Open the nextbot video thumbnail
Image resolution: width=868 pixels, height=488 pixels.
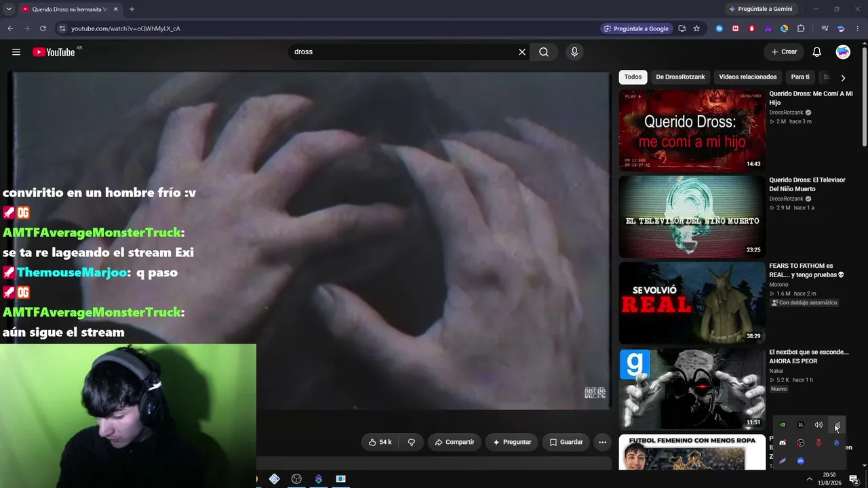692,388
